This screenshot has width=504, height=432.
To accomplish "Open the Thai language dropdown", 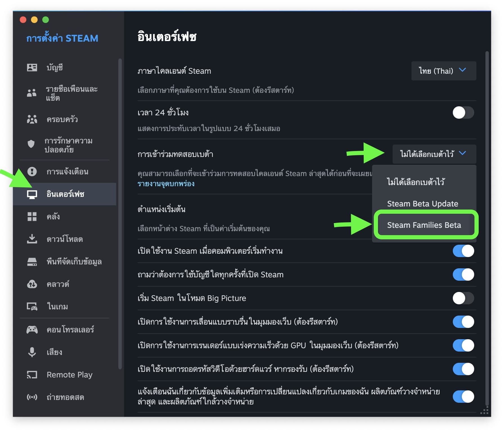I will (443, 71).
